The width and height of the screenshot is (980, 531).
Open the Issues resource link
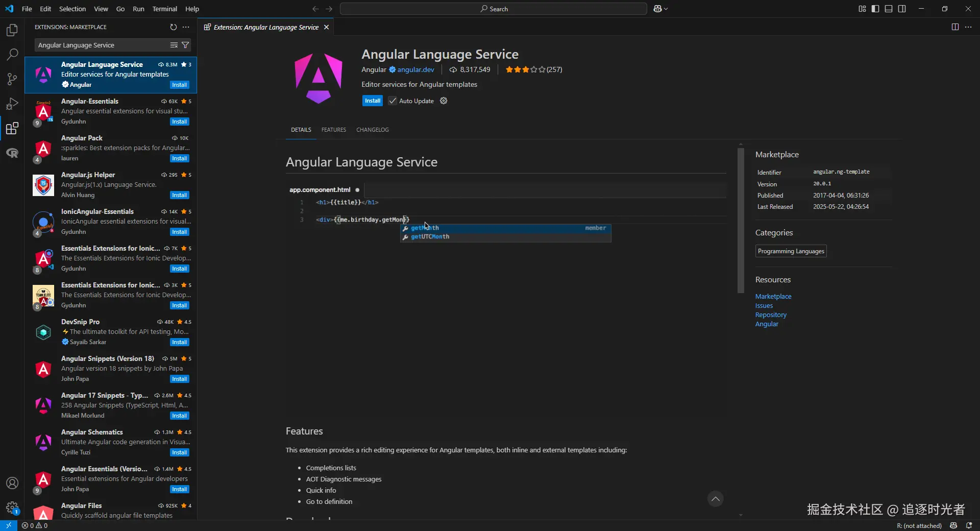(764, 305)
